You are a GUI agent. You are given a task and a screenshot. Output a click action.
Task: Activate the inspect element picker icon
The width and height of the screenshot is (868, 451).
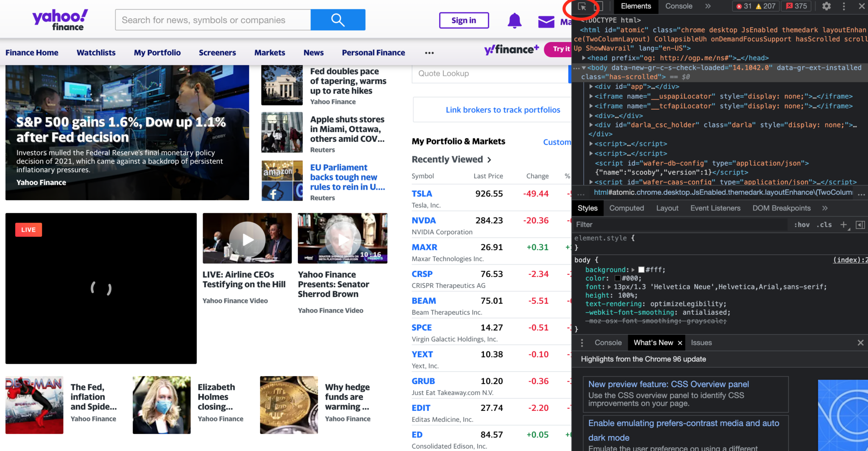pos(582,6)
